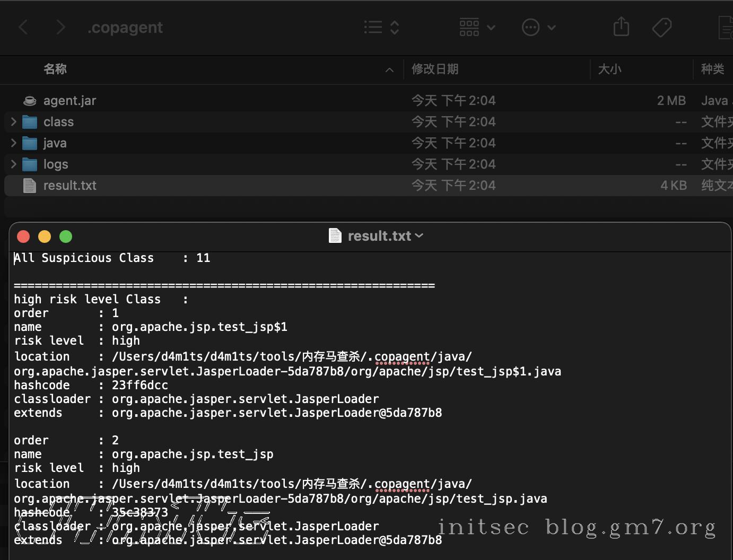
Task: Click the Finder forward navigation arrow
Action: [x=60, y=27]
